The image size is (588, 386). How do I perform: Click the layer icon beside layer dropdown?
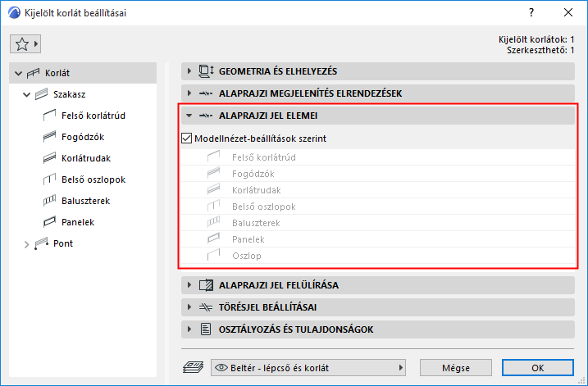click(x=193, y=368)
